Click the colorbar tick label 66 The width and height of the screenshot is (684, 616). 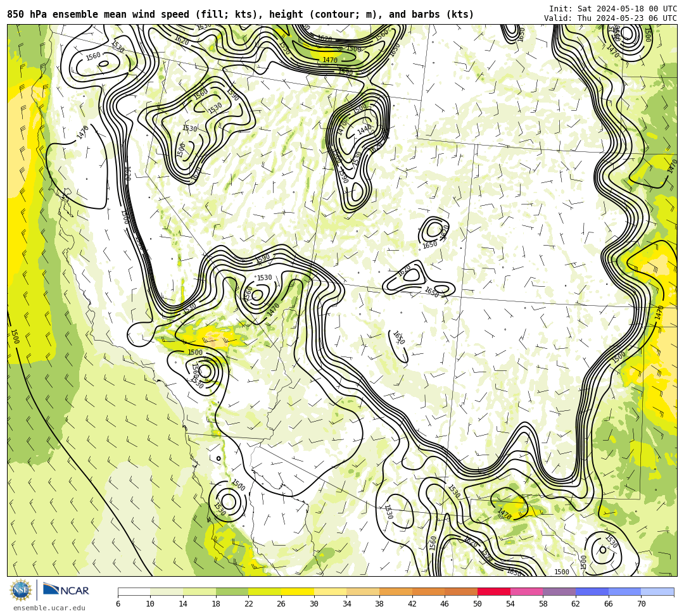click(609, 604)
